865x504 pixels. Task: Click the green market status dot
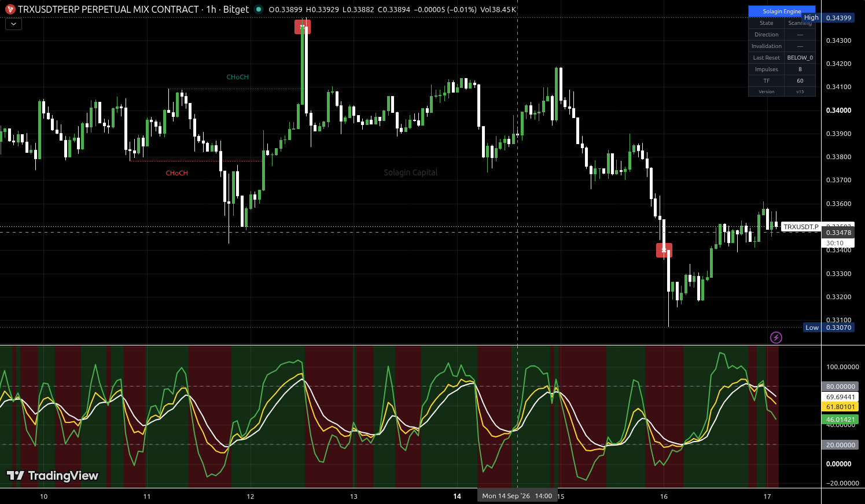[x=258, y=9]
